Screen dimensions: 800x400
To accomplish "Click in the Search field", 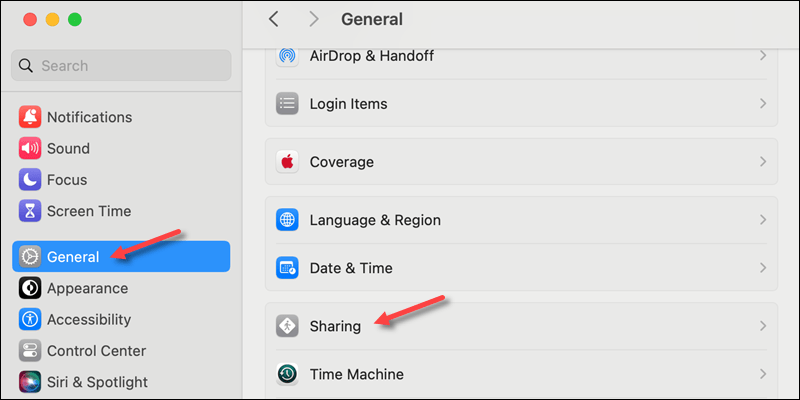I will [x=121, y=65].
